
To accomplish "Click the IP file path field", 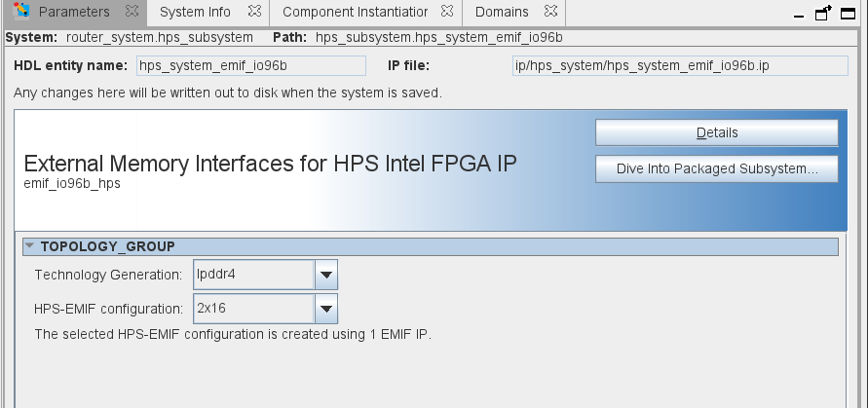I will coord(680,66).
